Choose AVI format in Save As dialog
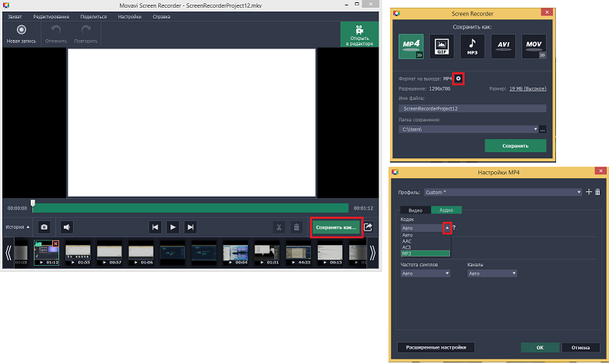Screen dimensions: 609x364 pos(503,46)
